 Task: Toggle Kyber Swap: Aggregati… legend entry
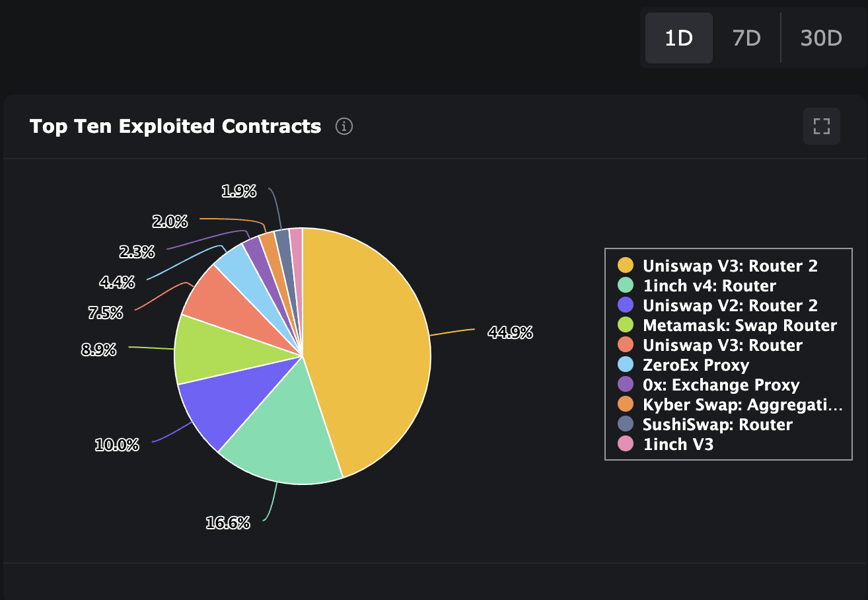730,404
